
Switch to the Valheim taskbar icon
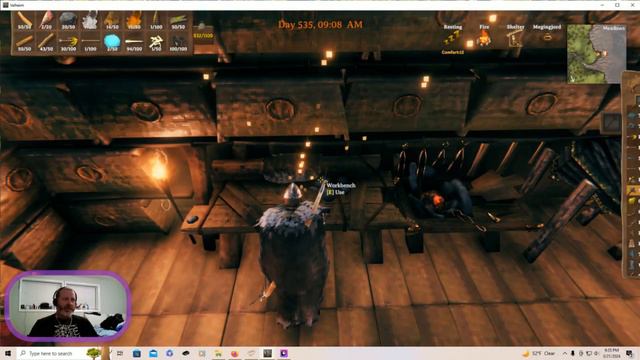(267, 353)
